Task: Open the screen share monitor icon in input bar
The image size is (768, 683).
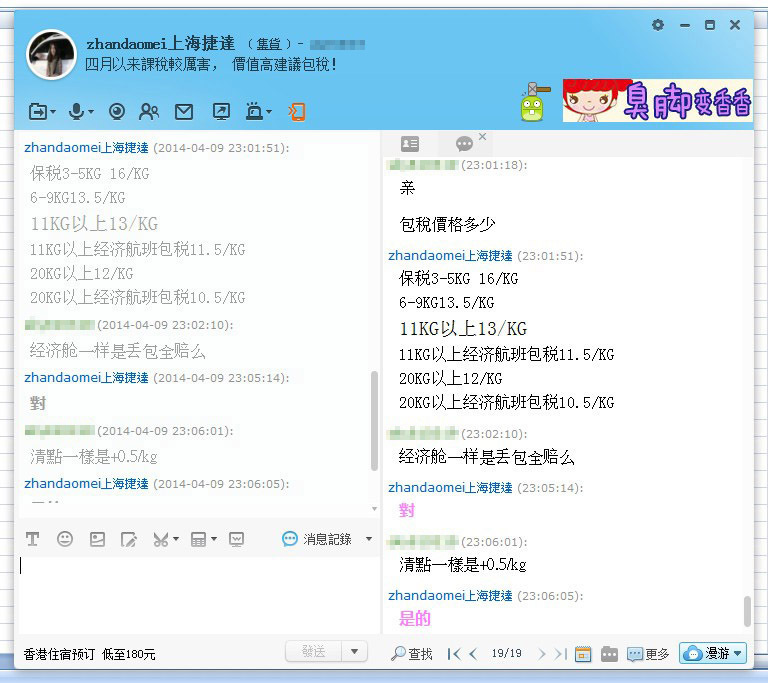Action: click(236, 539)
